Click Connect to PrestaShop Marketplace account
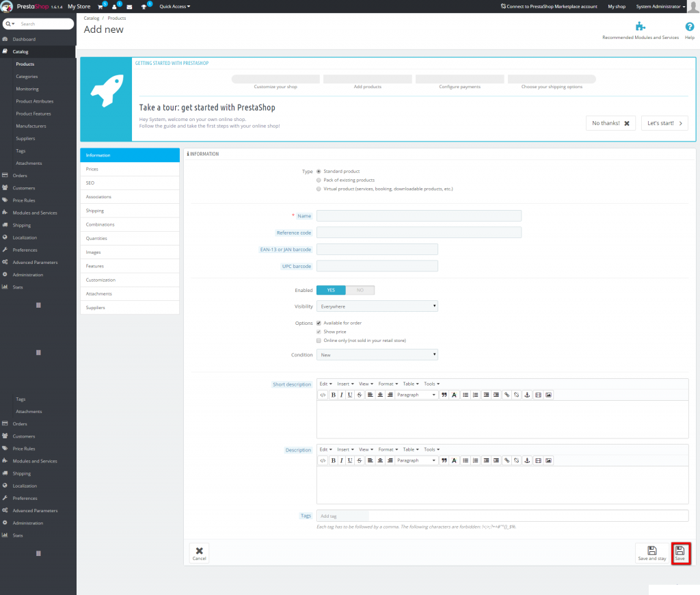This screenshot has width=700, height=595. click(x=549, y=7)
